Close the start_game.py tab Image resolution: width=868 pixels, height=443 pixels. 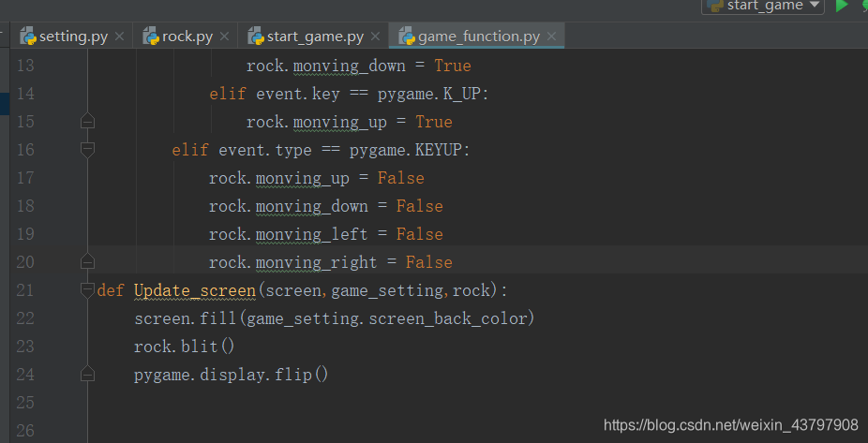click(375, 37)
